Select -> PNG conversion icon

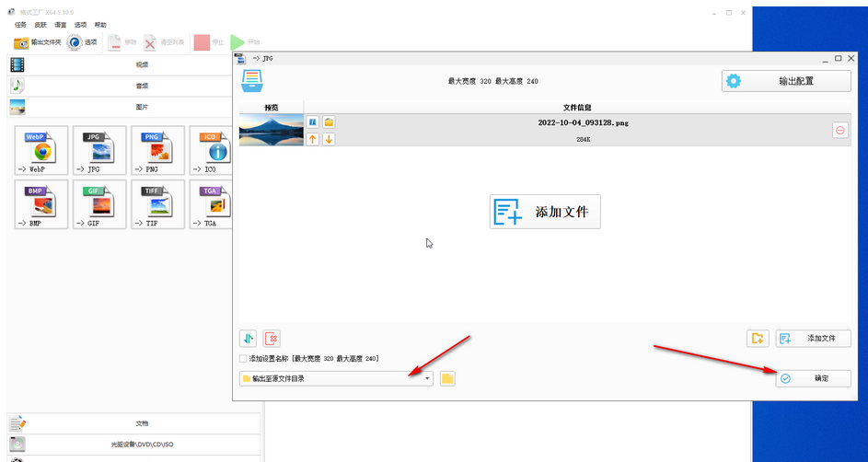pyautogui.click(x=157, y=151)
